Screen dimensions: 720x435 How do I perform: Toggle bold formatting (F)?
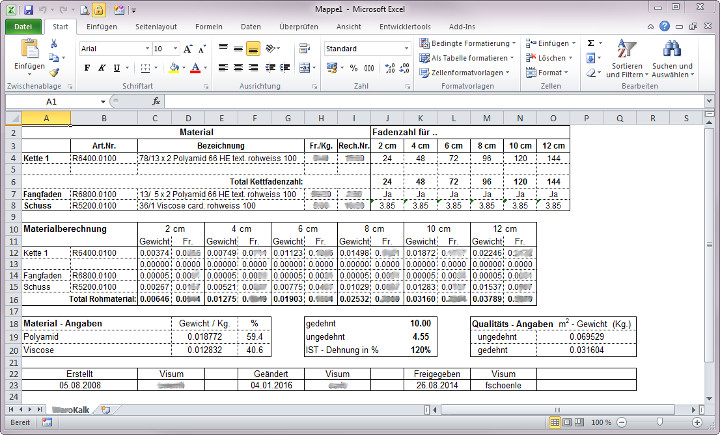pos(87,68)
